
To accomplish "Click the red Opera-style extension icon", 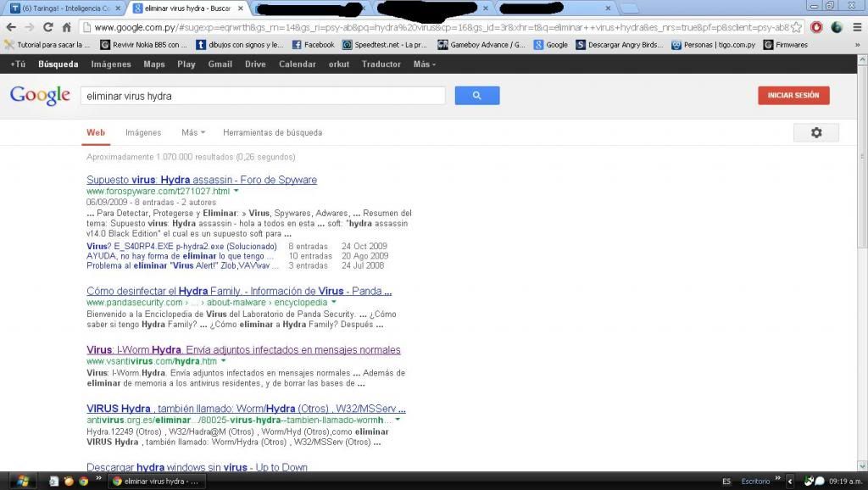I will (816, 27).
